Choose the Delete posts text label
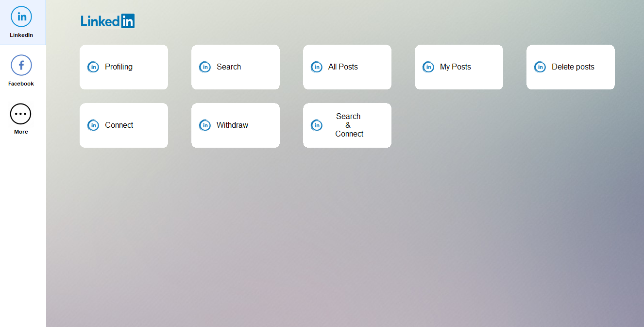 [573, 67]
